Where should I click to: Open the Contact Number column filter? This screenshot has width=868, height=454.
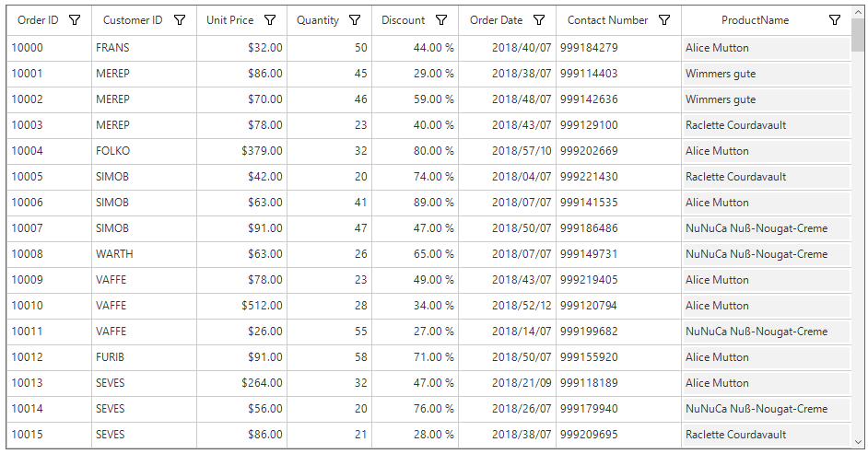pyautogui.click(x=664, y=20)
